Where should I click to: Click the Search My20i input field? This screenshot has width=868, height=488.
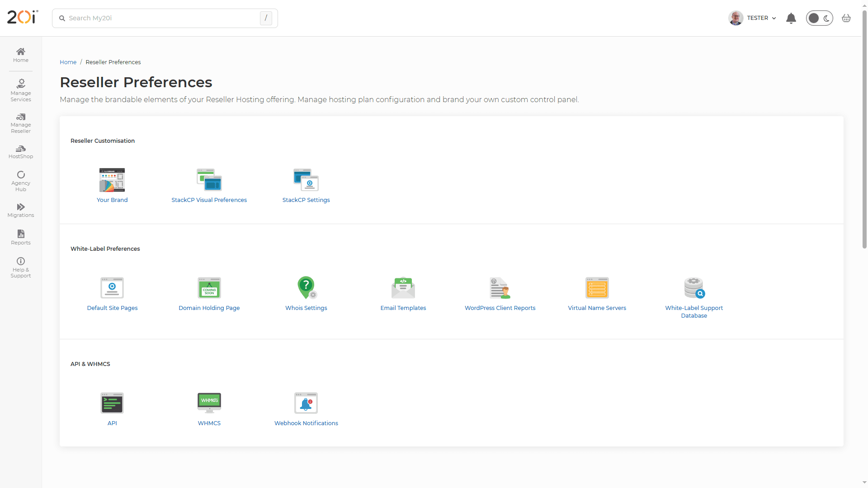pyautogui.click(x=165, y=18)
